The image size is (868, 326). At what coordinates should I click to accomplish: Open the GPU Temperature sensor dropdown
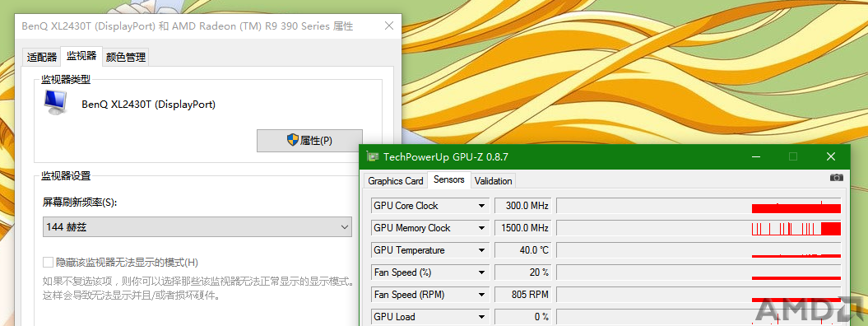pyautogui.click(x=480, y=250)
